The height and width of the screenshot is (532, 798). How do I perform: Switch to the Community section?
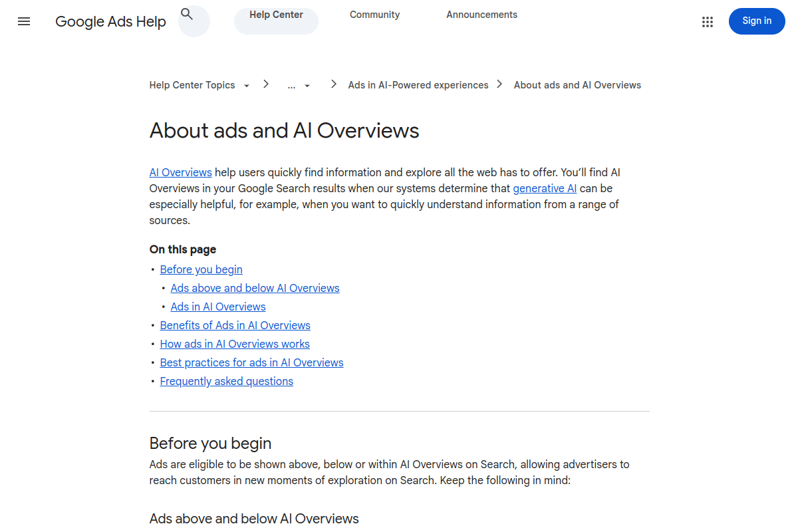point(374,14)
